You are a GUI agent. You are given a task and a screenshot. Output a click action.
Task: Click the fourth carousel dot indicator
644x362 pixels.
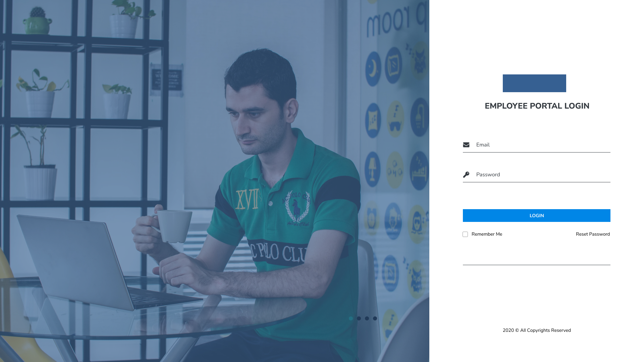[375, 318]
